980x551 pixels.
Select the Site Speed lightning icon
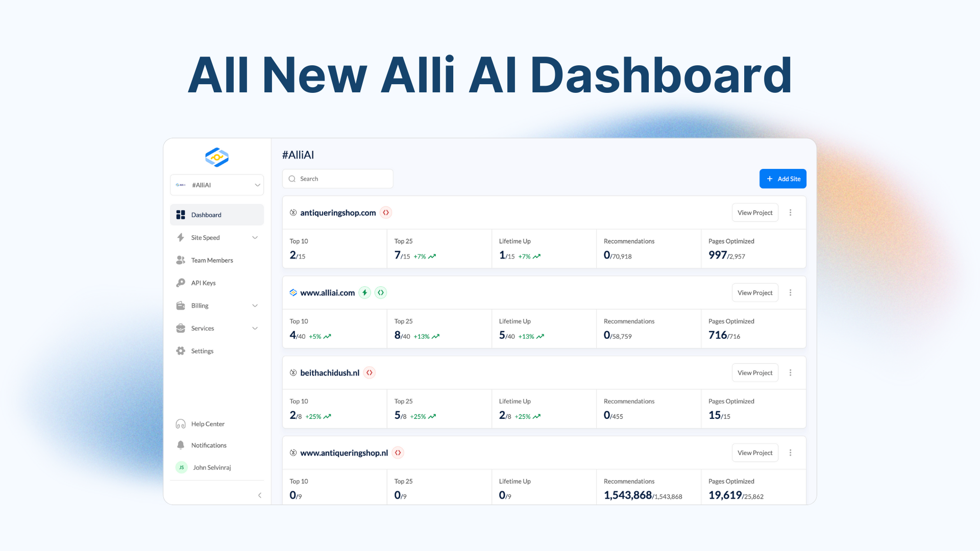[x=181, y=237]
